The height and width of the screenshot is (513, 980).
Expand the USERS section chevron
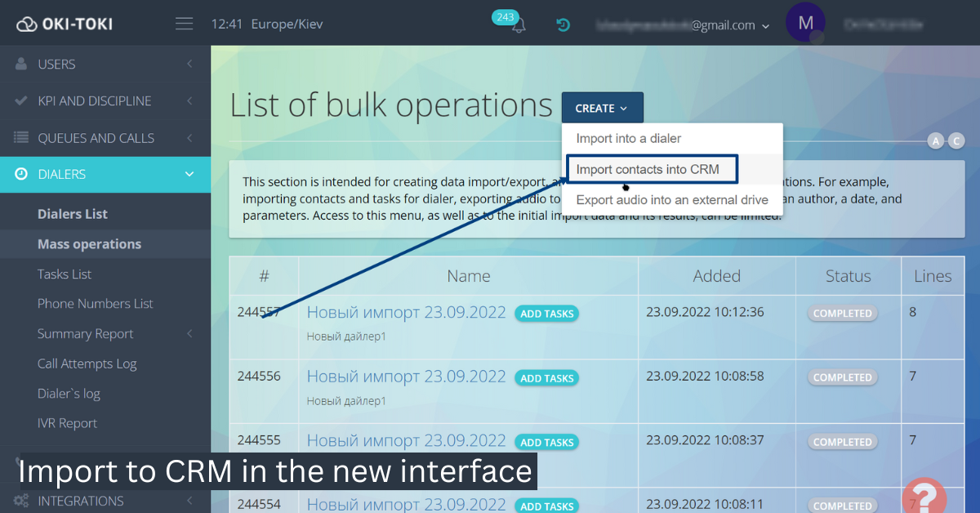[189, 64]
